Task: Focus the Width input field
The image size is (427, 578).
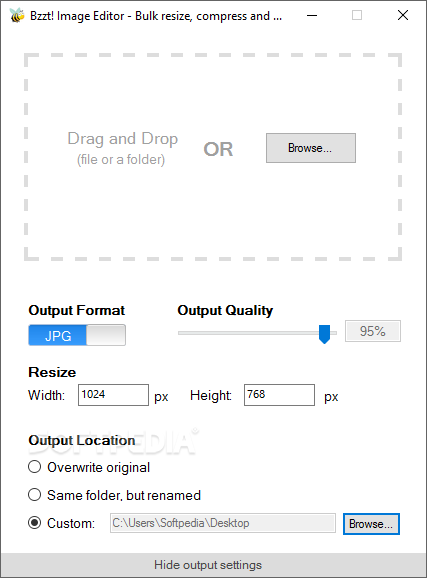Action: pyautogui.click(x=113, y=395)
